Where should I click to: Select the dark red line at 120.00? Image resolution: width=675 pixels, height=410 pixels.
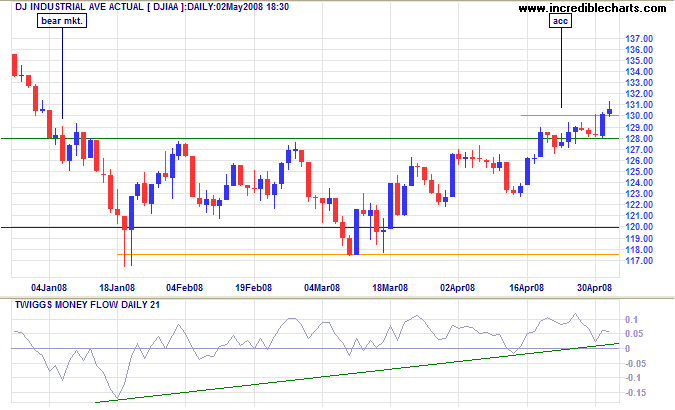tap(310, 227)
